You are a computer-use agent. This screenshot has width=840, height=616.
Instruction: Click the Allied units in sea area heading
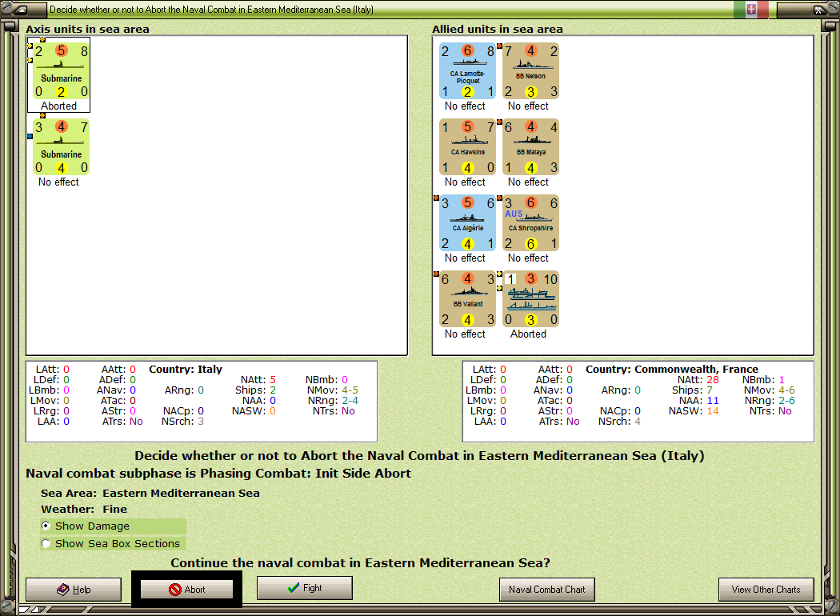click(x=497, y=30)
